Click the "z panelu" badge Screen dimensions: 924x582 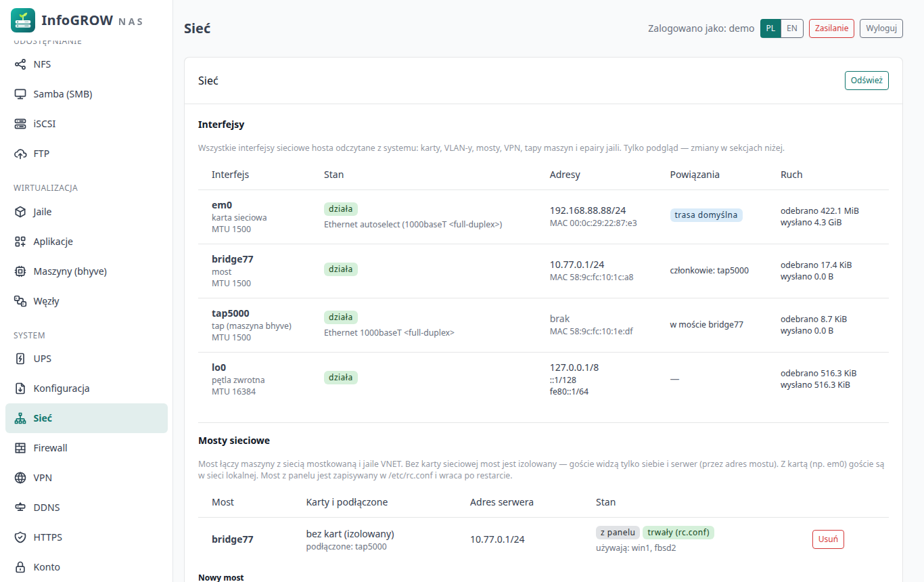618,533
